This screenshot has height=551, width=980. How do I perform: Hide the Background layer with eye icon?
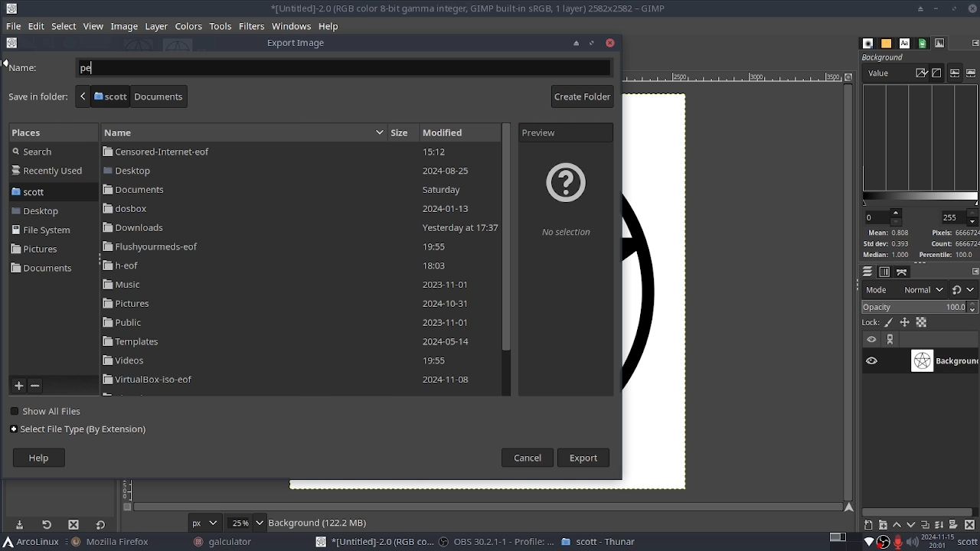[871, 361]
